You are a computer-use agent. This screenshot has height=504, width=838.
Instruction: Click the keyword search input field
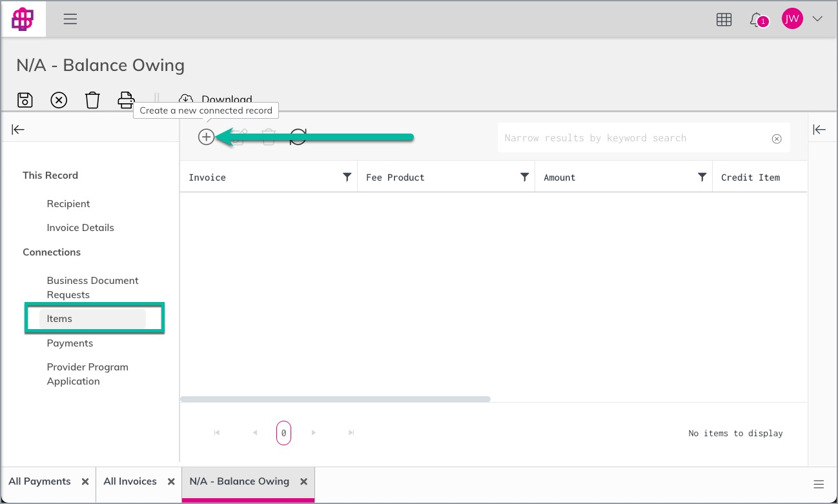click(x=636, y=138)
